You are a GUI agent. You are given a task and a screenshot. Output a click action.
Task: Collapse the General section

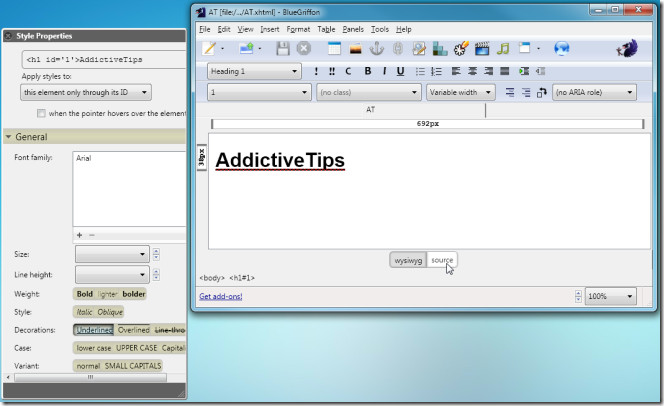point(8,137)
